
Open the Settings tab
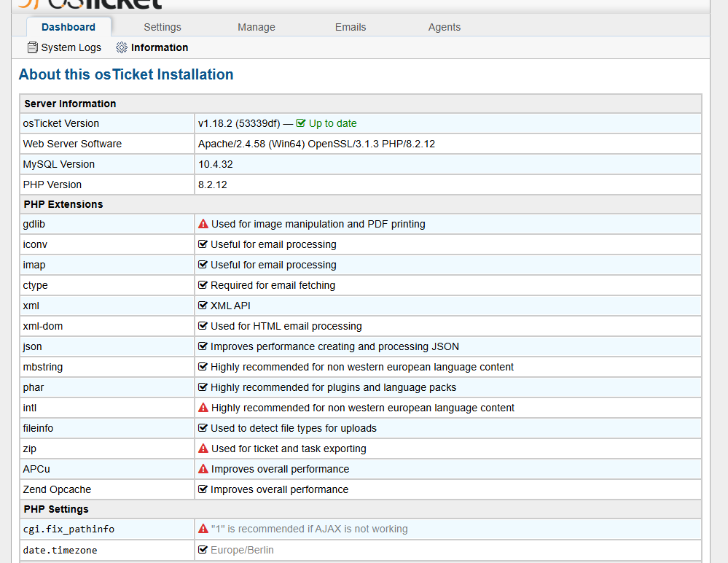coord(162,27)
